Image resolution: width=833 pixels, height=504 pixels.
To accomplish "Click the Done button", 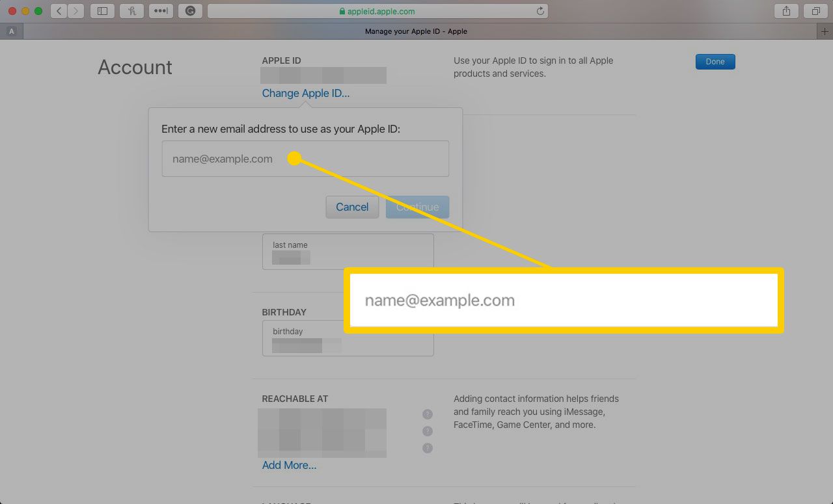I will pyautogui.click(x=715, y=62).
